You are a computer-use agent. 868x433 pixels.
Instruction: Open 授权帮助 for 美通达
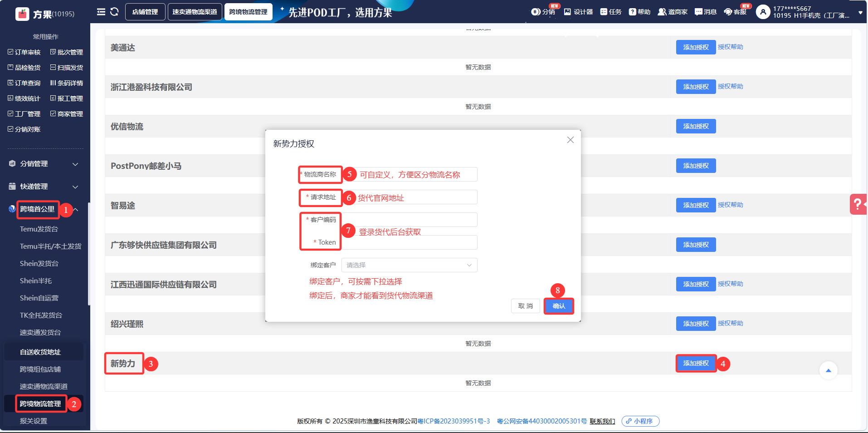731,47
